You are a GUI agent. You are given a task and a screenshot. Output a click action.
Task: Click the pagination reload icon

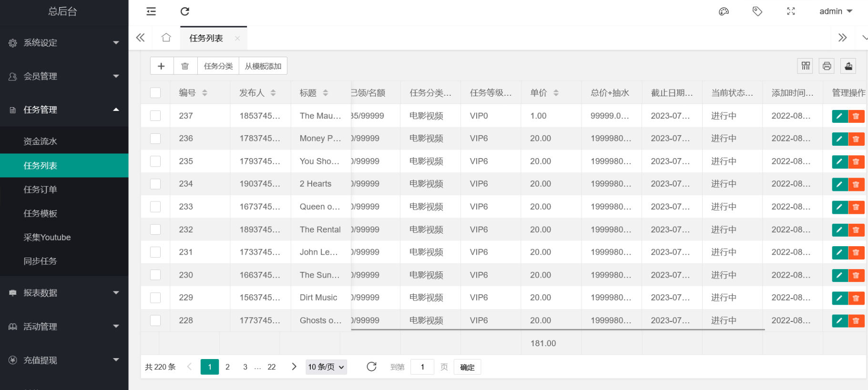[372, 367]
